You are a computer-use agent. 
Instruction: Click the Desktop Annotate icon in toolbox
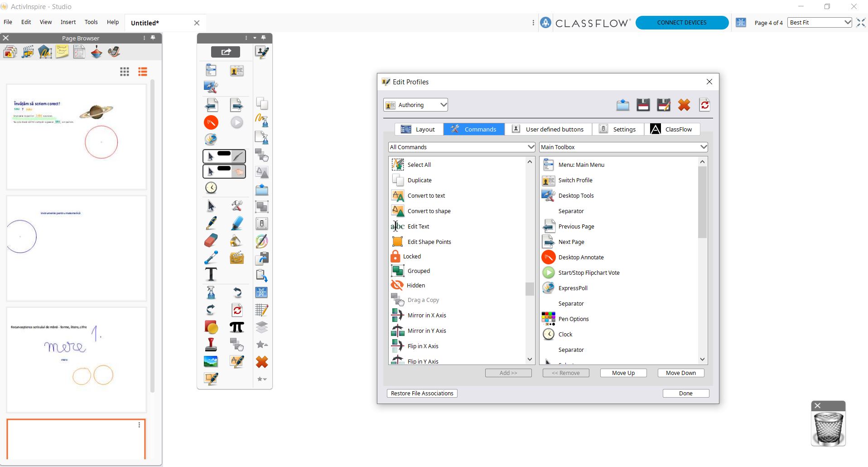click(211, 122)
